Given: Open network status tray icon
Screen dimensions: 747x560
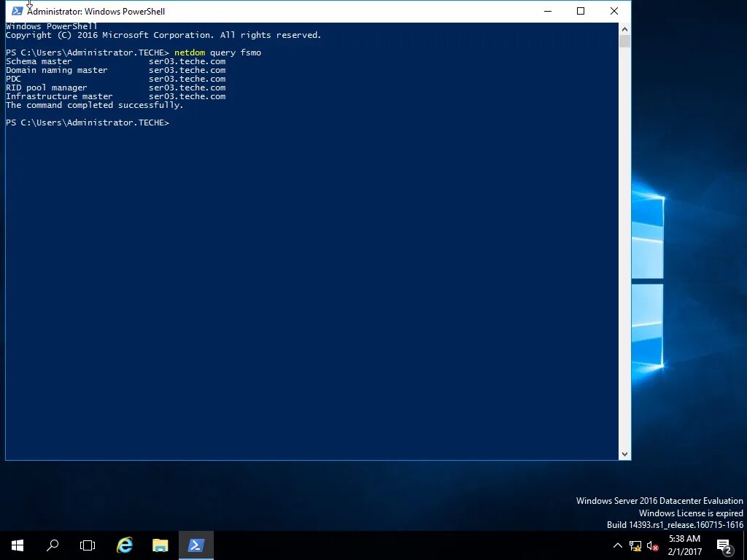Looking at the screenshot, I should coord(635,545).
